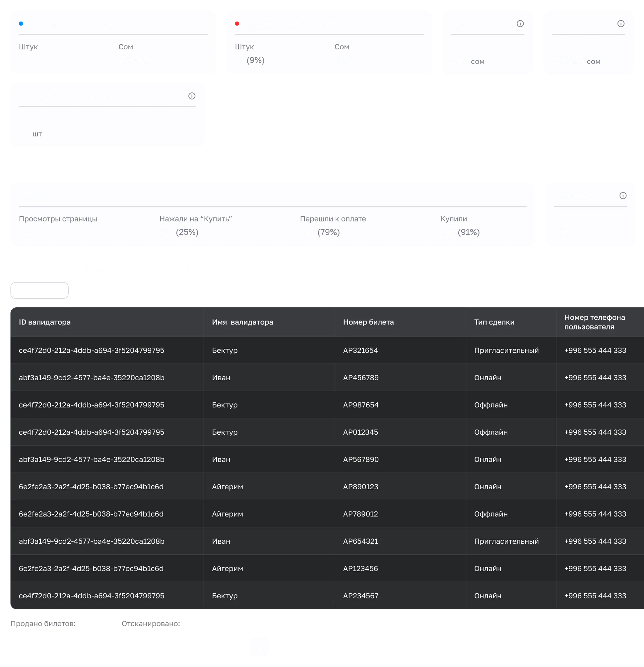Click validator ID in the AP321654 row
The height and width of the screenshot is (667, 644).
(x=92, y=350)
